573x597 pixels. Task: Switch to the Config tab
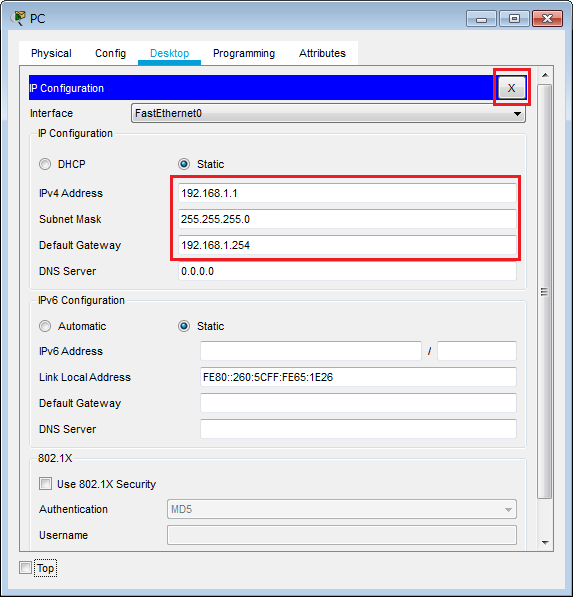click(x=110, y=53)
